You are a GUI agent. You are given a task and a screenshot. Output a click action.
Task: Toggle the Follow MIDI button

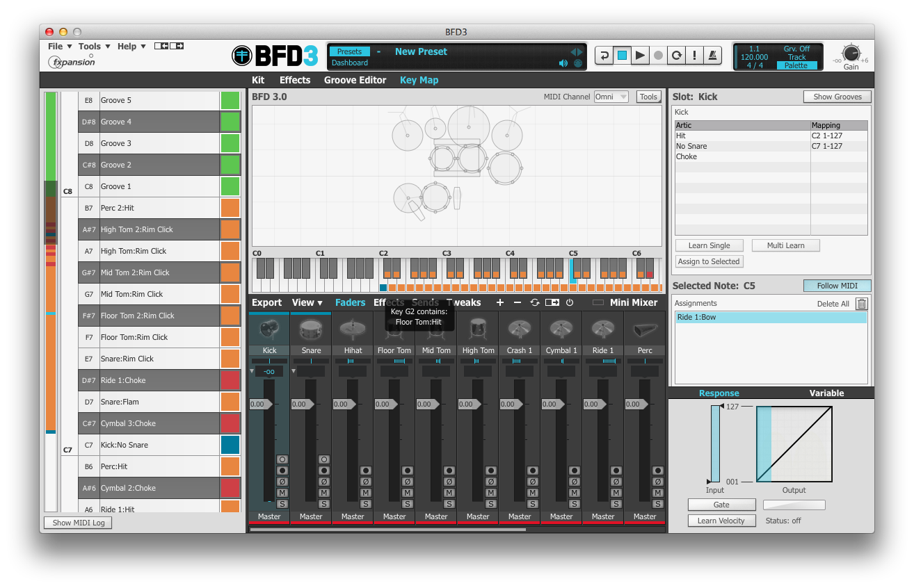(x=837, y=286)
